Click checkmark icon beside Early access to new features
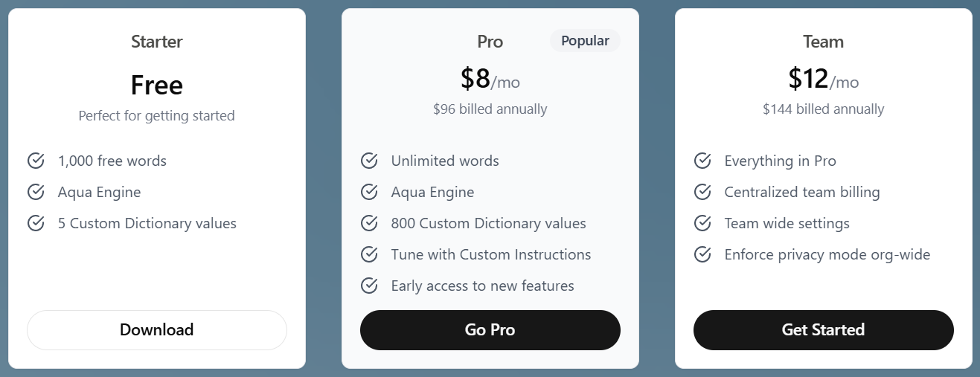Viewport: 980px width, 377px height. coord(369,286)
